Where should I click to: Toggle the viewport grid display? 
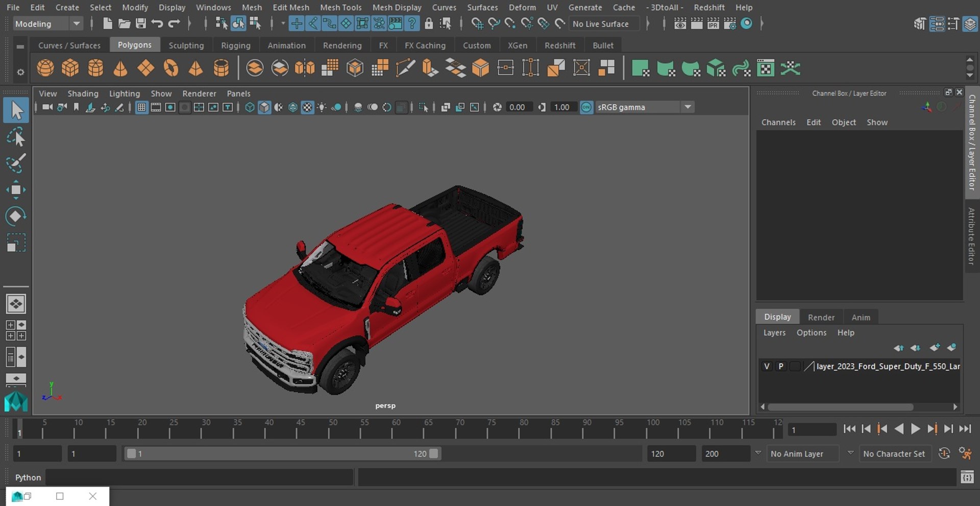141,107
